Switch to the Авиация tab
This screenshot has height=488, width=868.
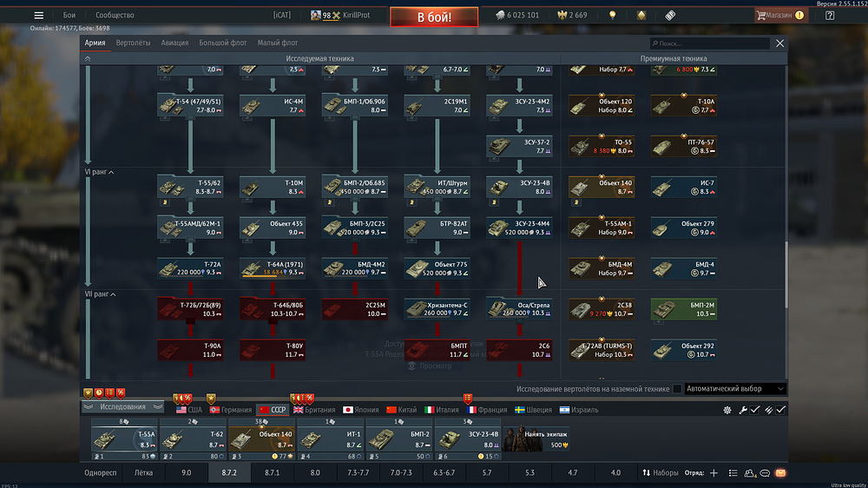point(174,43)
